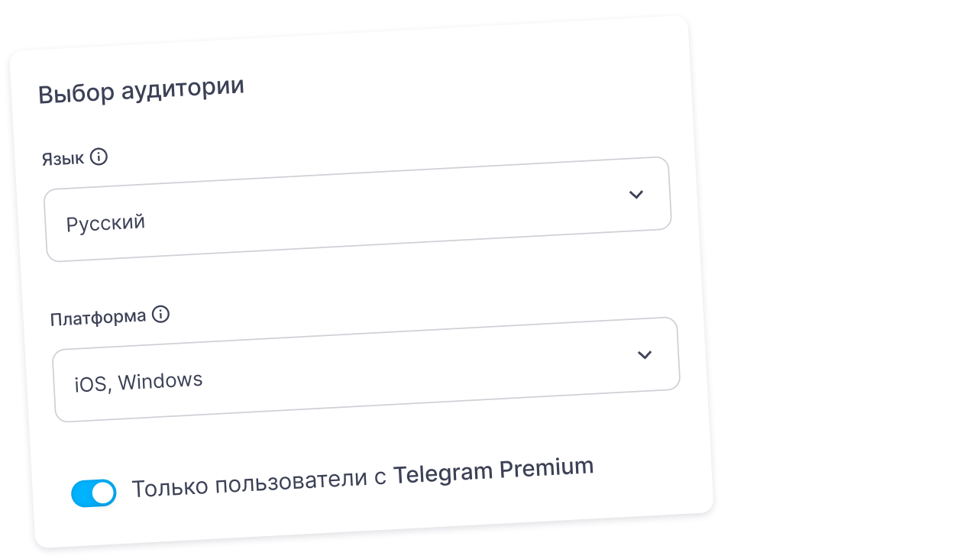Viewport: 980px width, 559px height.
Task: Click the 'Платформа' field label
Action: click(98, 317)
